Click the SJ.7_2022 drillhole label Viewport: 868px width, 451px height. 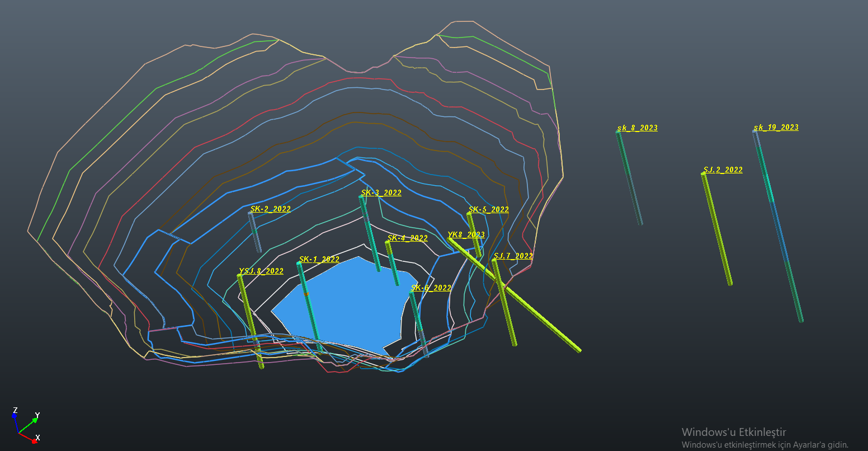[x=513, y=256]
